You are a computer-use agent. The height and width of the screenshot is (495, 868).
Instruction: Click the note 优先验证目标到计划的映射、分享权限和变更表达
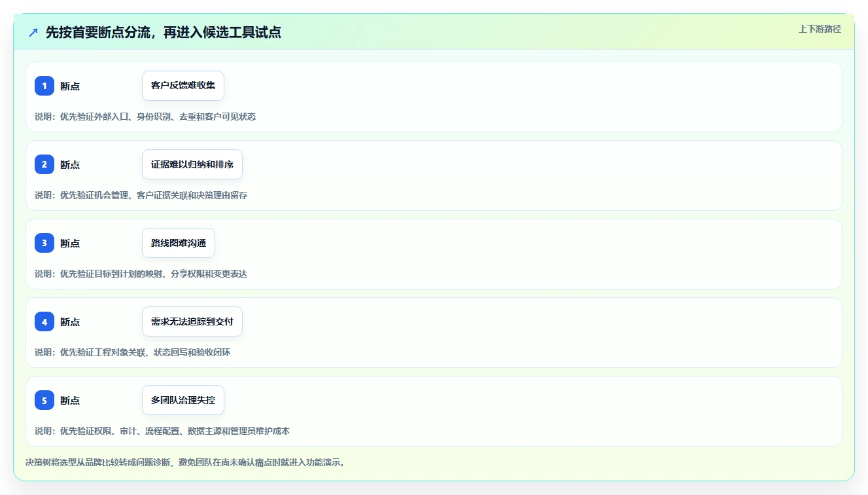(x=154, y=274)
